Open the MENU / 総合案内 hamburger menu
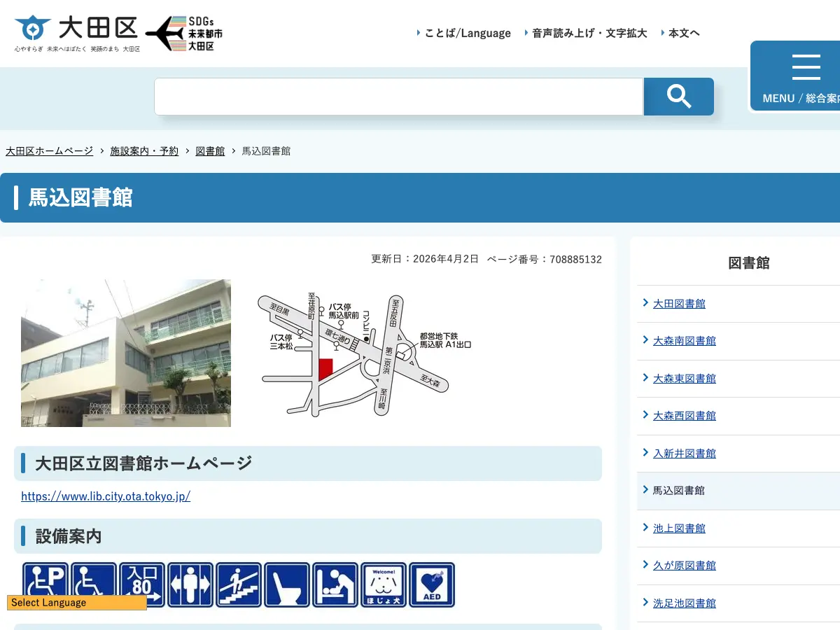This screenshot has height=630, width=840. click(797, 76)
